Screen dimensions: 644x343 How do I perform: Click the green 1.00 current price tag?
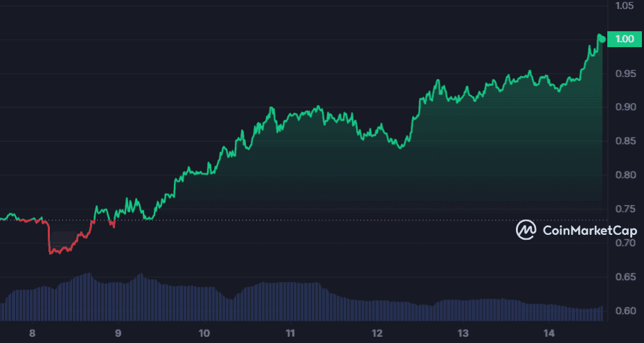(x=624, y=39)
